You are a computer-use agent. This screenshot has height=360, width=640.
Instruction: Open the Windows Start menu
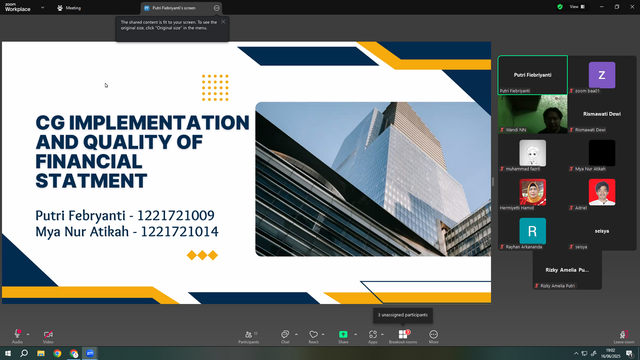pyautogui.click(x=8, y=353)
